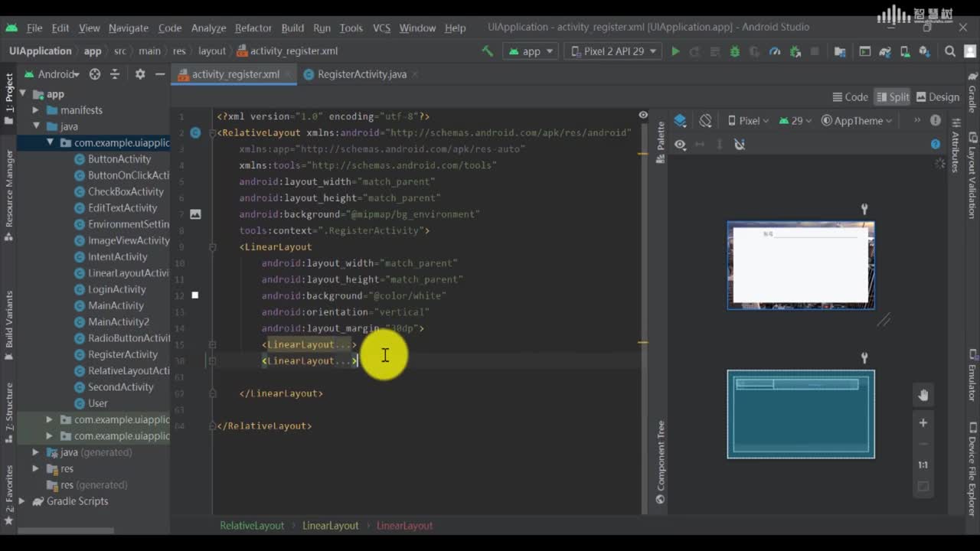Open the Pixel 2 API 29 device dropdown

click(x=613, y=51)
